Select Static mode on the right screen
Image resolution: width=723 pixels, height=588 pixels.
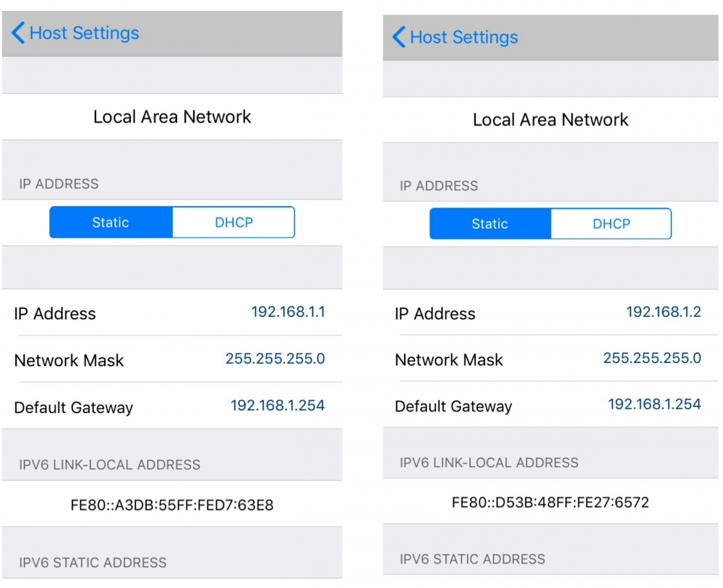490,224
